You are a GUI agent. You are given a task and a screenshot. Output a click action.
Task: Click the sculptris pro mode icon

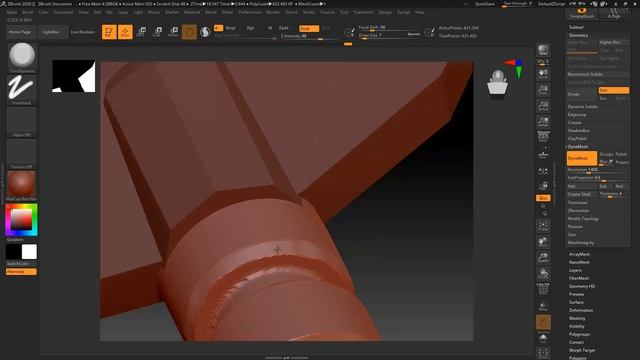coord(205,32)
